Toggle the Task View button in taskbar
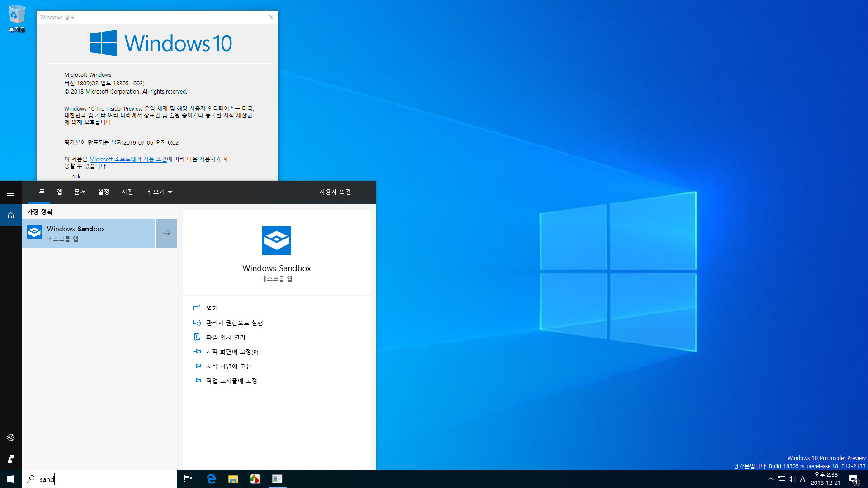Viewport: 868px width, 488px height. point(189,479)
